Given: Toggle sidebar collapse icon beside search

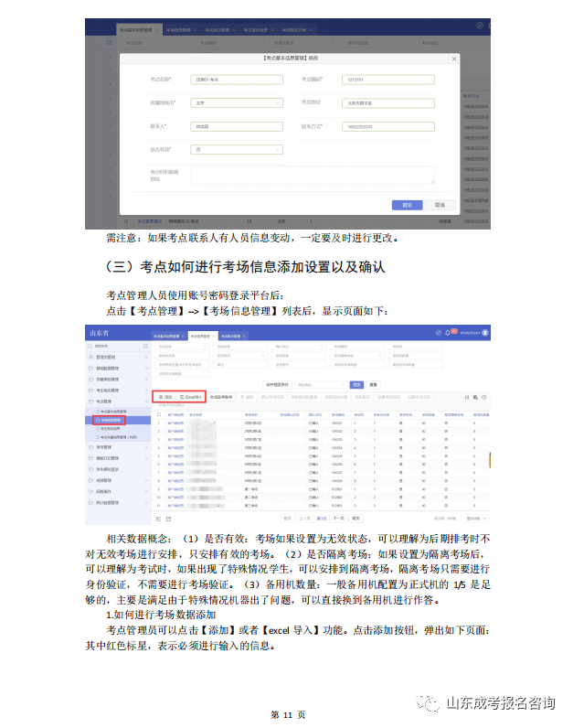Looking at the screenshot, I should (x=145, y=347).
